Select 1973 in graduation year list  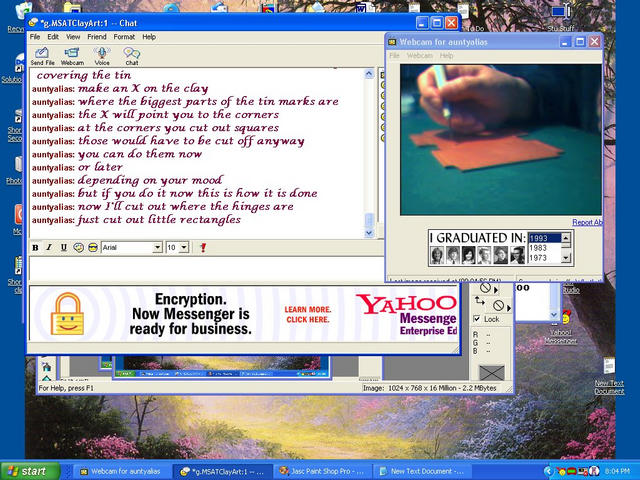point(544,258)
